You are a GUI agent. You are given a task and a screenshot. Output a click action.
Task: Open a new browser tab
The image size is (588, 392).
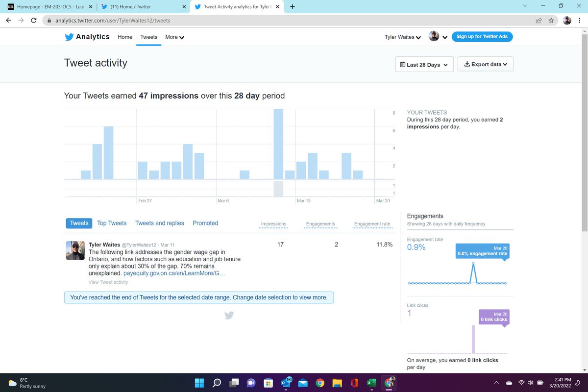(x=293, y=7)
